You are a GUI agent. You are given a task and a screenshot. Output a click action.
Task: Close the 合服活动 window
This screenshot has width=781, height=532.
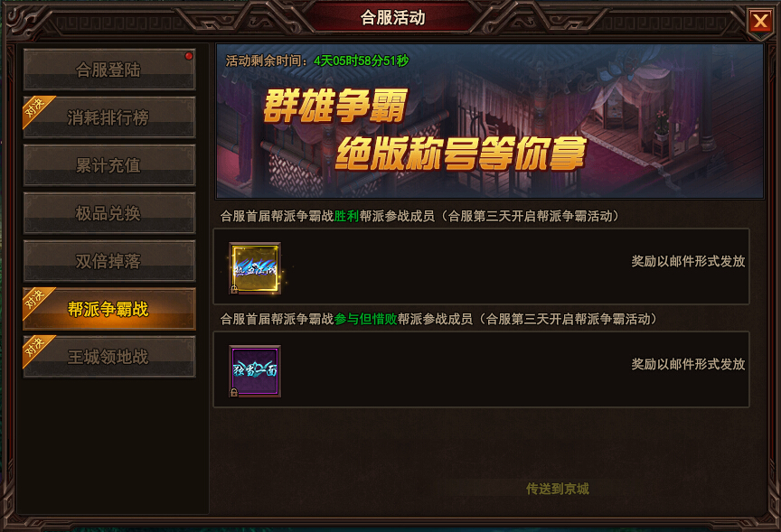point(760,21)
